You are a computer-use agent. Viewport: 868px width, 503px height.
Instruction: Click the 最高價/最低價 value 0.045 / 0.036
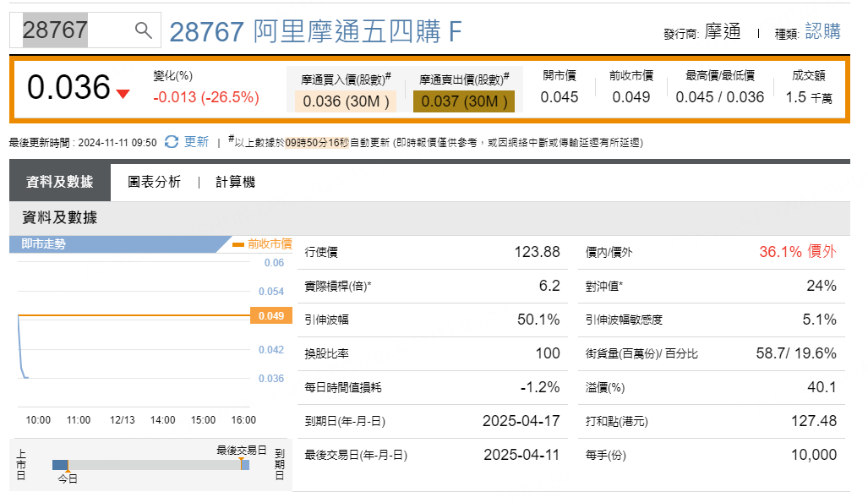click(x=719, y=97)
